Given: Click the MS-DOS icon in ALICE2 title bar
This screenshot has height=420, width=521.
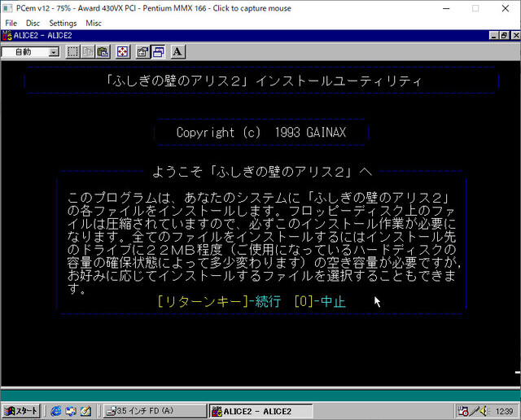Looking at the screenshot, I should tap(7, 35).
